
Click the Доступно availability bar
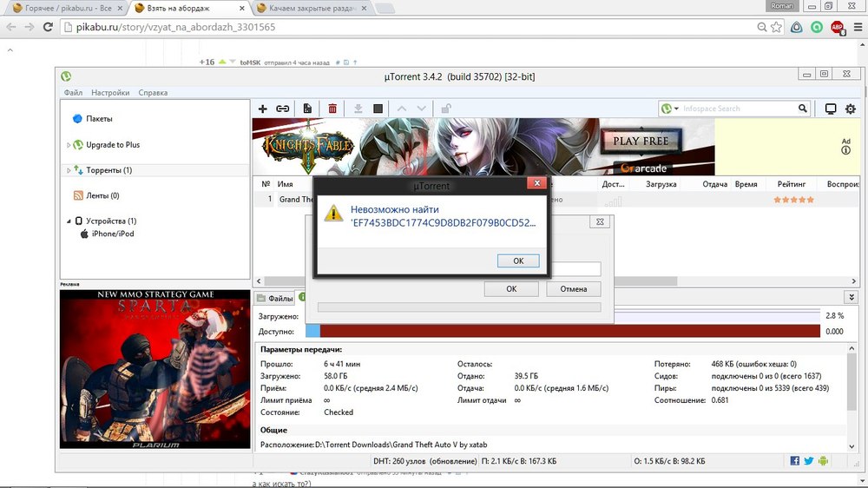point(562,331)
